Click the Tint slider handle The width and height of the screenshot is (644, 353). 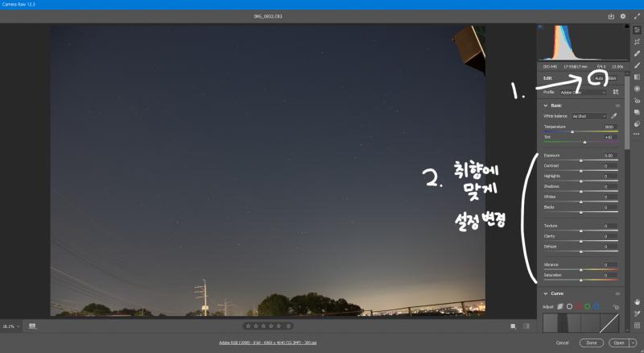coord(585,142)
